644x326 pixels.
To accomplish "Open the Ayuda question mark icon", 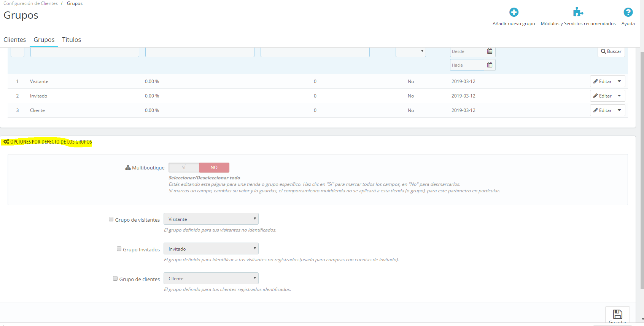I will [628, 12].
